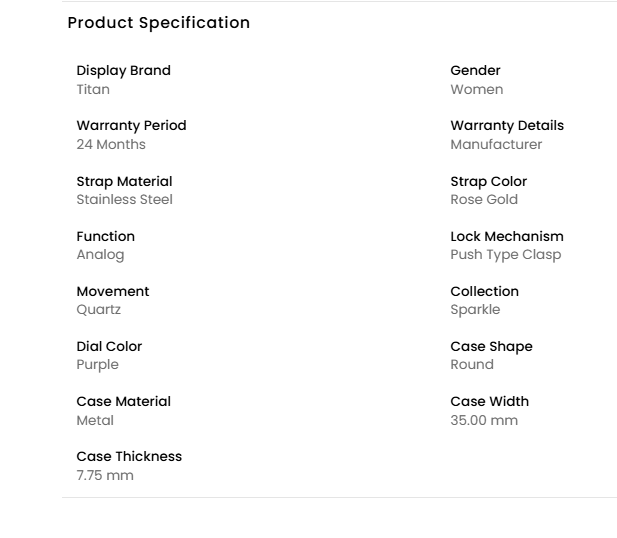Viewport: 617px width, 538px height.
Task: Select the Display Brand label
Action: point(123,71)
